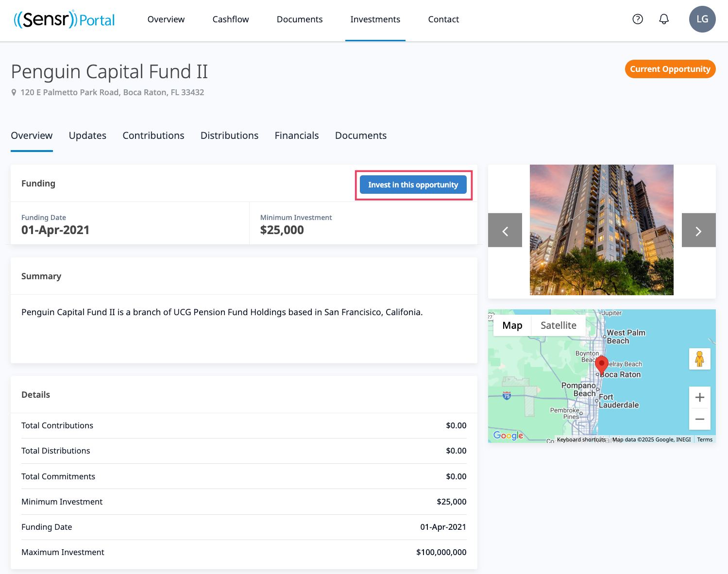Click the summary paragraph text
The image size is (728, 574).
(x=222, y=312)
